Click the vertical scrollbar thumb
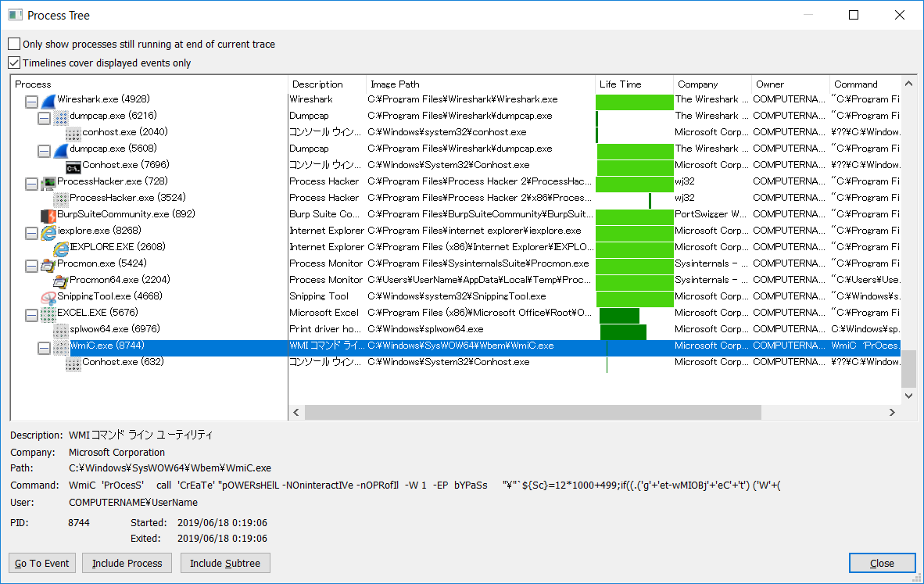The image size is (924, 584). pyautogui.click(x=908, y=368)
